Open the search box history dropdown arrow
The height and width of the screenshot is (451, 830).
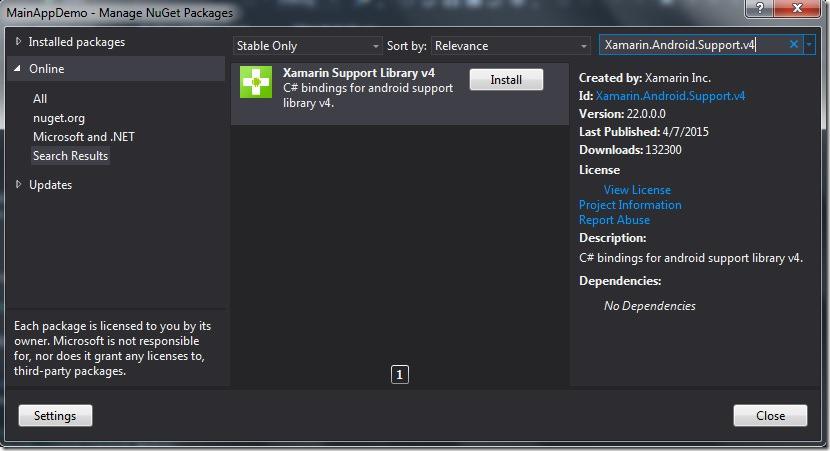tap(809, 45)
